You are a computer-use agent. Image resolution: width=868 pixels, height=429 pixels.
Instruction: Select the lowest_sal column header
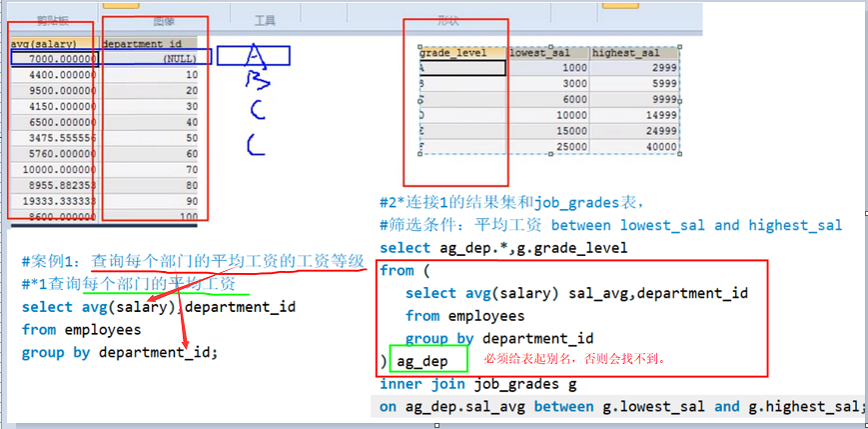point(548,53)
